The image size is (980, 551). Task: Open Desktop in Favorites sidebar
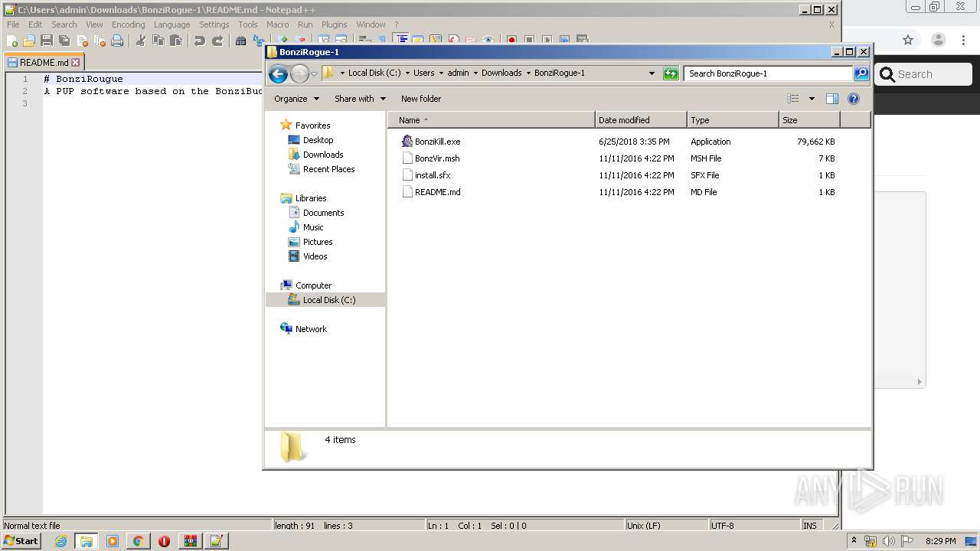(318, 140)
